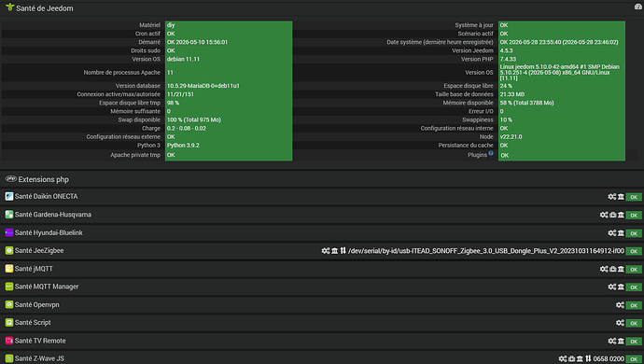Click OK badge in Santé MQTT Manager row
The image size is (644, 364).
pos(634,287)
